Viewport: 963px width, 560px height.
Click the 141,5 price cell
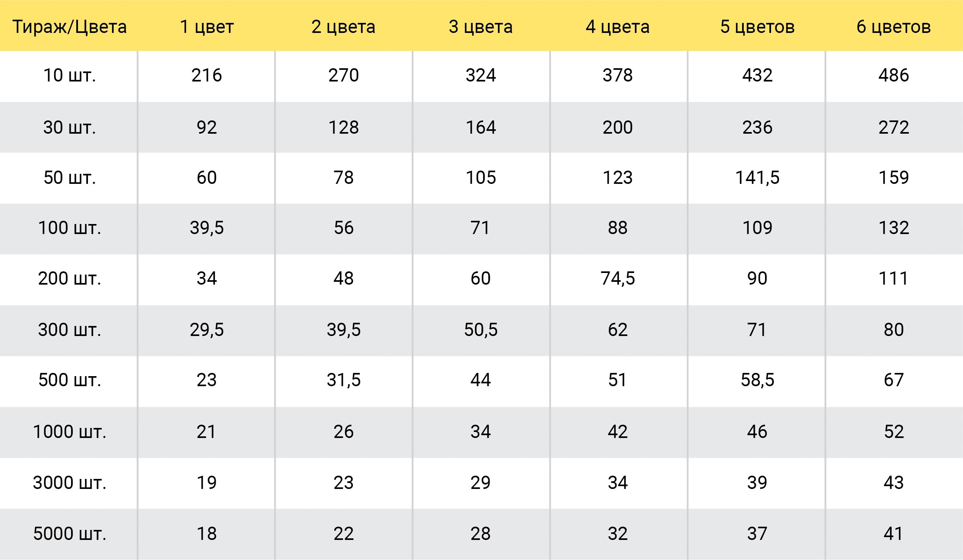pyautogui.click(x=757, y=177)
